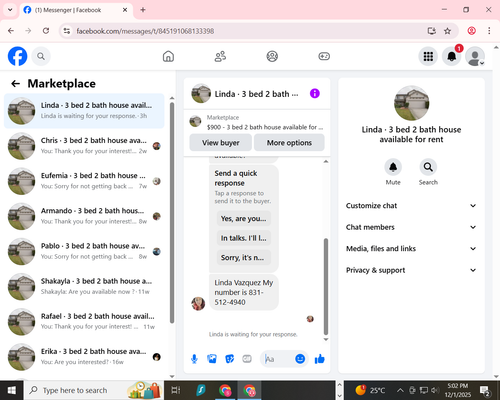
Task: Click the View buyer button
Action: pyautogui.click(x=221, y=143)
